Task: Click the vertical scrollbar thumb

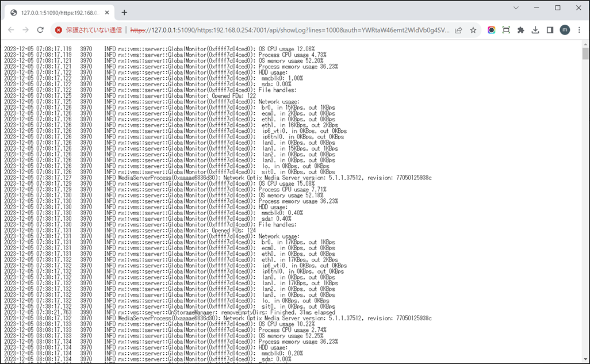Action: tap(585, 53)
